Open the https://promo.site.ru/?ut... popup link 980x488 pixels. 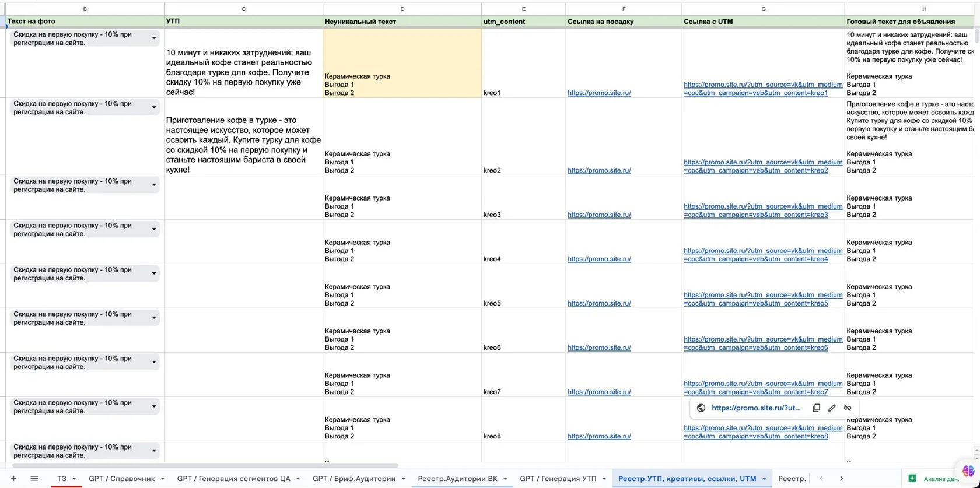pyautogui.click(x=756, y=408)
